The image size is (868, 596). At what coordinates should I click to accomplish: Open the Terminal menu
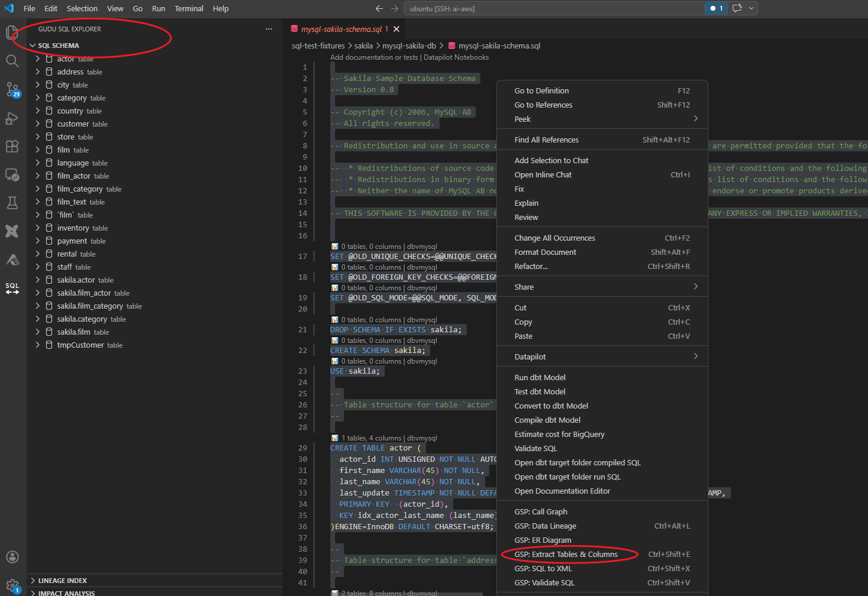[188, 8]
